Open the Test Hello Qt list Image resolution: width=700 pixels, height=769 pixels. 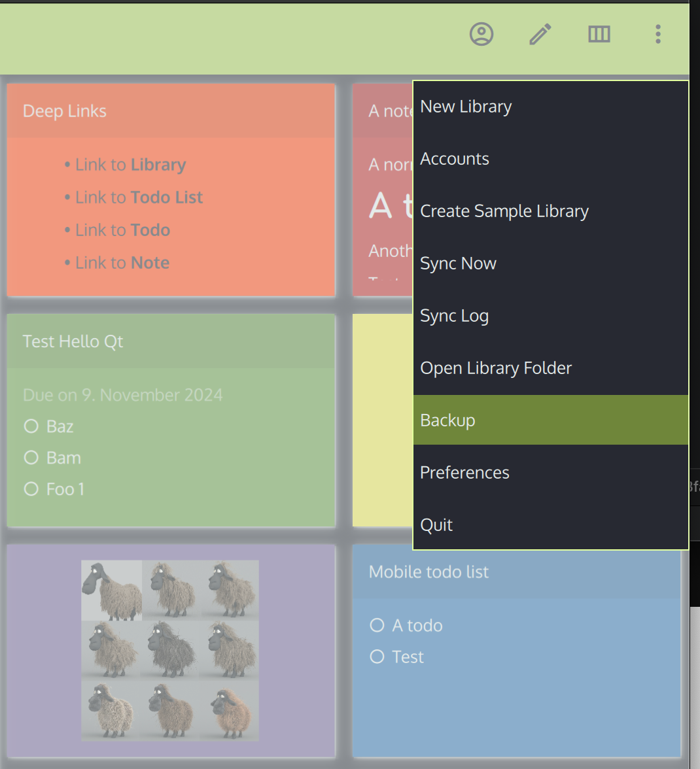pos(171,420)
